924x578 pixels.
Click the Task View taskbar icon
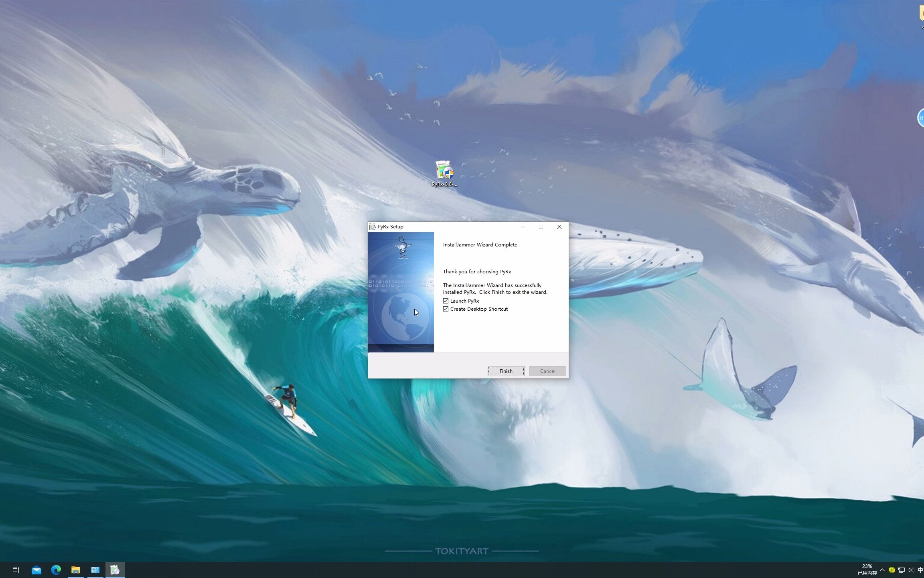(16, 570)
